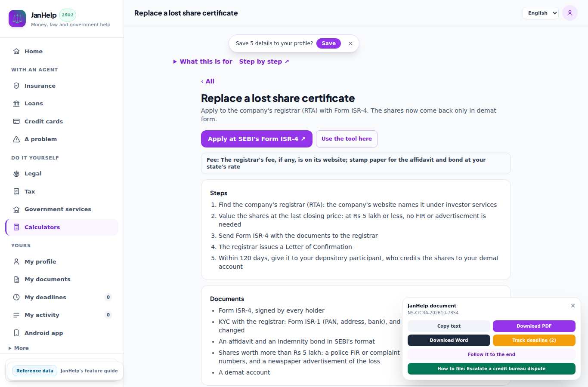Close the JanHelp document popup
This screenshot has width=588, height=387.
point(573,306)
